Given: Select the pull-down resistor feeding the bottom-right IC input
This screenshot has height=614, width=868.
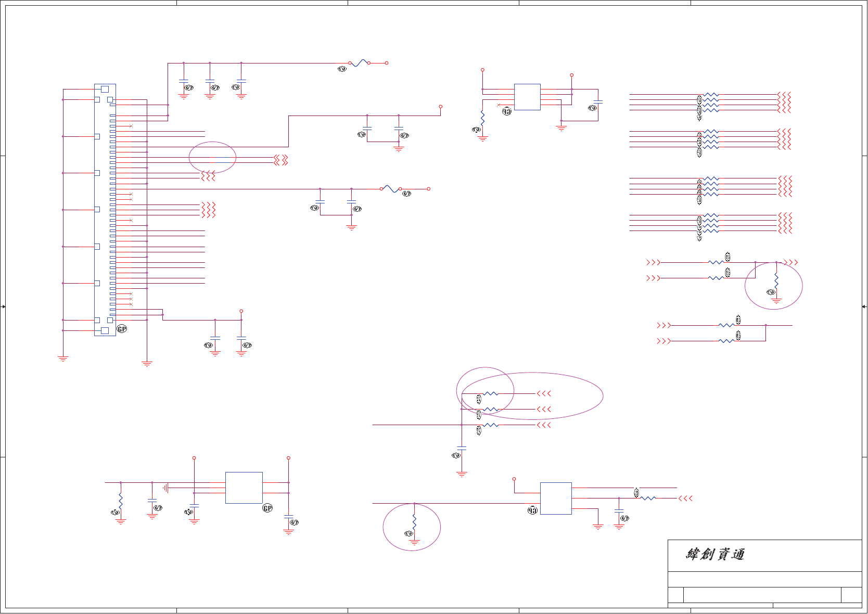Looking at the screenshot, I should click(x=414, y=522).
